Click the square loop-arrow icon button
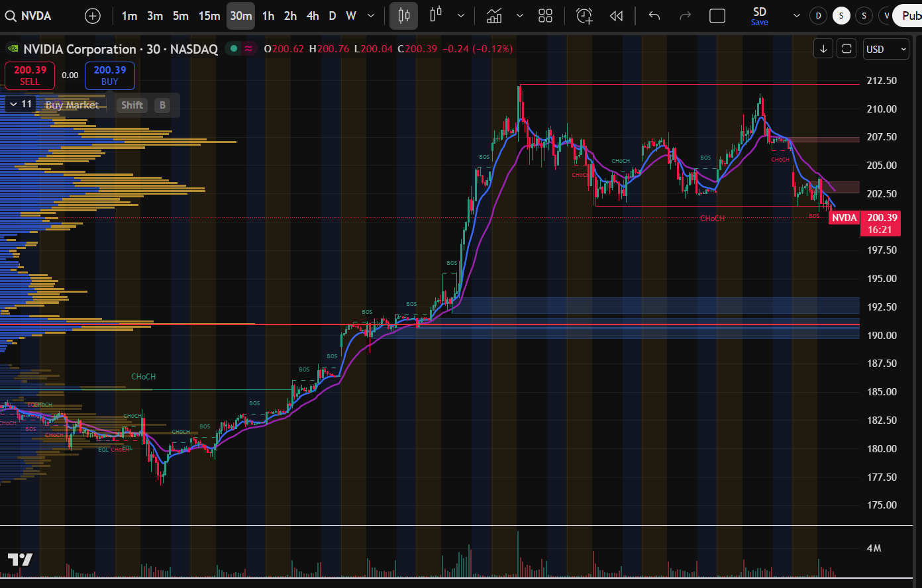The height and width of the screenshot is (588, 922). click(x=846, y=49)
